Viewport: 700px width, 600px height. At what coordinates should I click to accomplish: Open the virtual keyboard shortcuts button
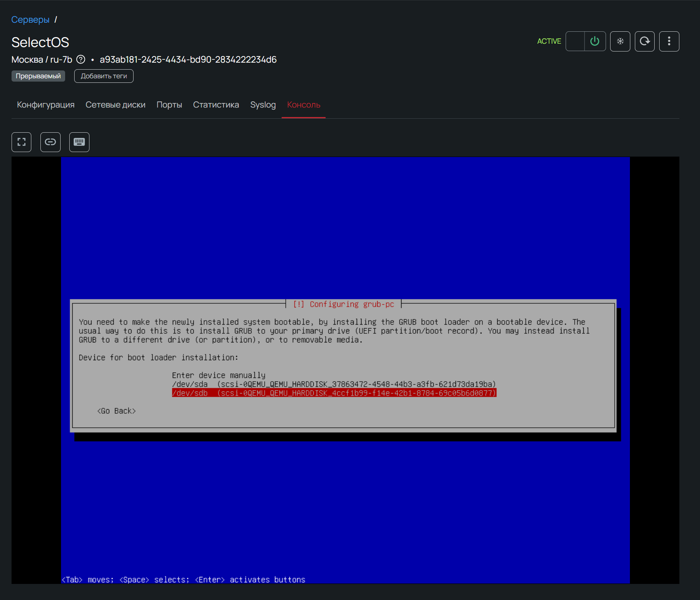coord(79,142)
